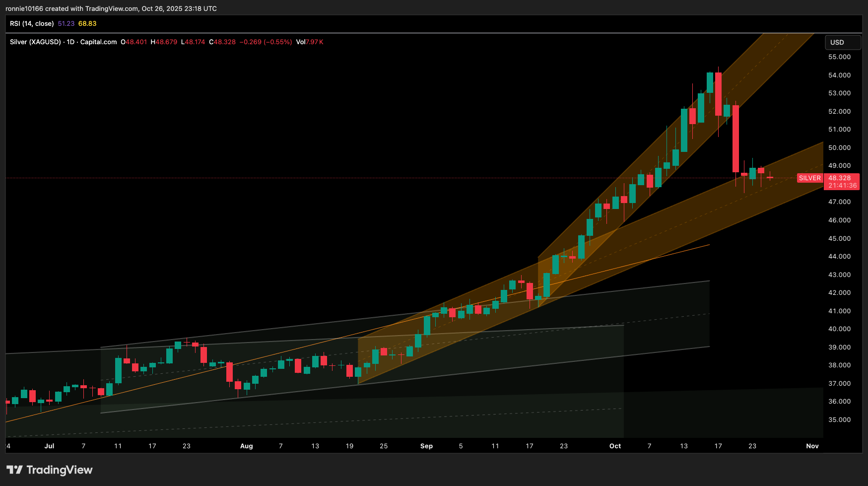
Task: Select the RSI (14, close) indicator label
Action: tap(31, 23)
